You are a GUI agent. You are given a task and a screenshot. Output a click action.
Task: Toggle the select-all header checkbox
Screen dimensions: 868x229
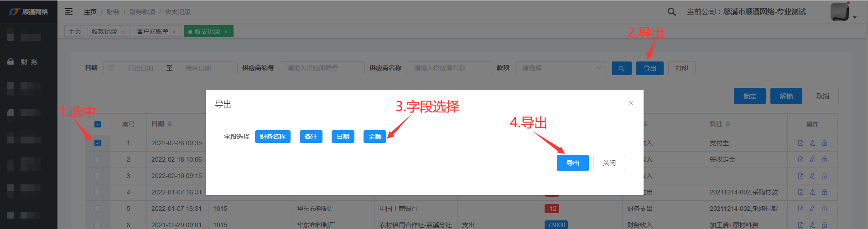click(x=98, y=124)
